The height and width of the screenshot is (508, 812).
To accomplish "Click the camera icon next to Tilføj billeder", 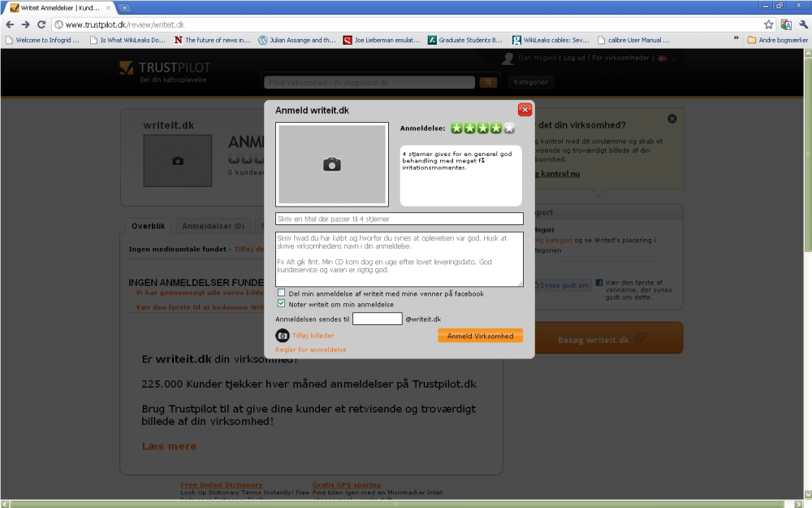I will 283,336.
